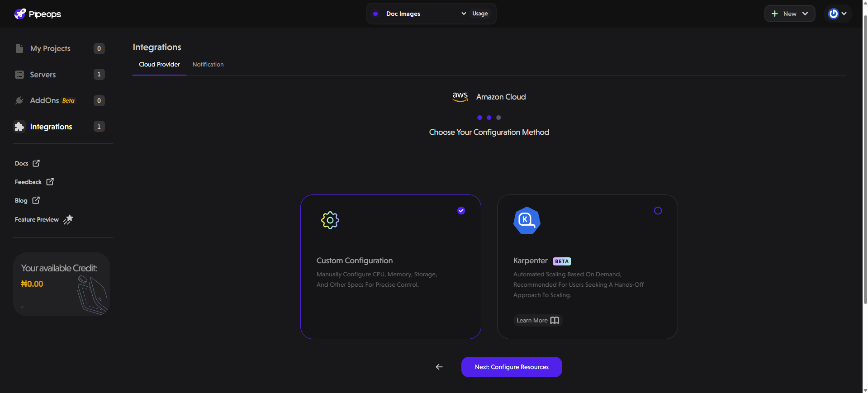
Task: Click the available credit card
Action: [62, 284]
